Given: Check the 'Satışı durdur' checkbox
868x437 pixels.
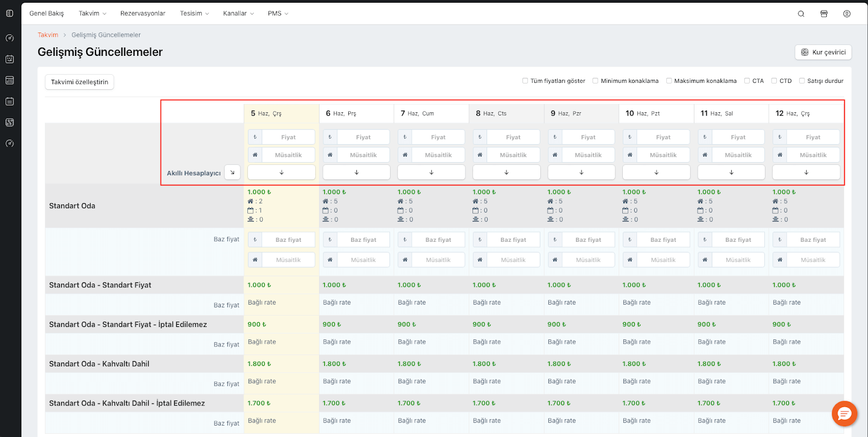Looking at the screenshot, I should [802, 81].
